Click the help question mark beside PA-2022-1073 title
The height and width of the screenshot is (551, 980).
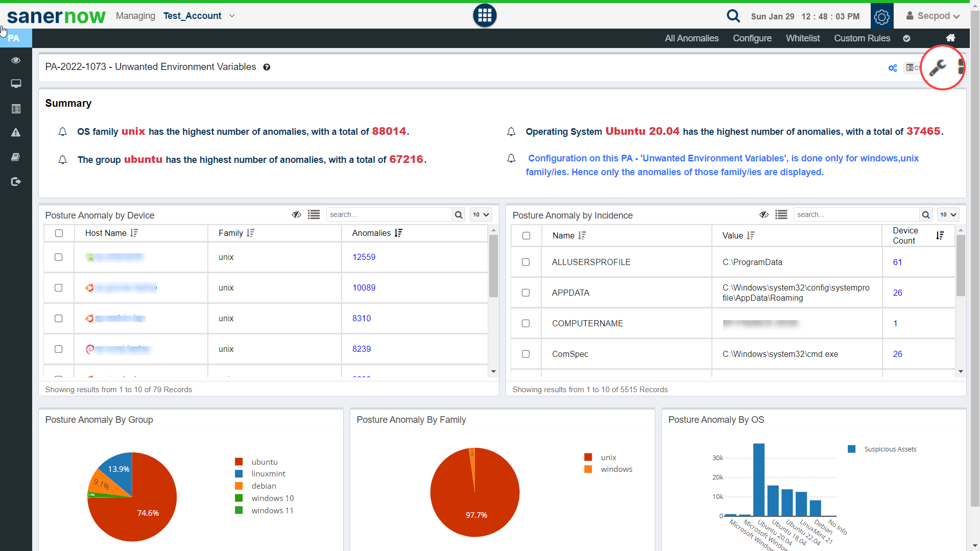point(267,67)
